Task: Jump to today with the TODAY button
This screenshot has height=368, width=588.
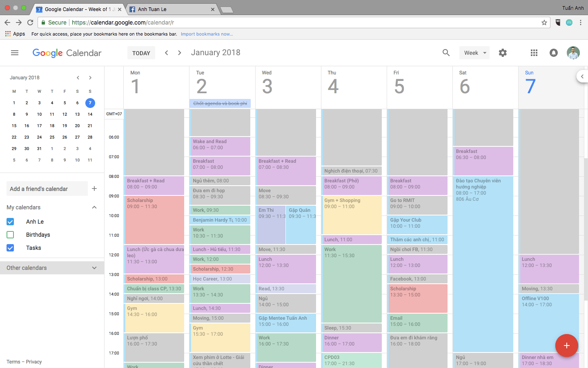Action: [x=141, y=53]
